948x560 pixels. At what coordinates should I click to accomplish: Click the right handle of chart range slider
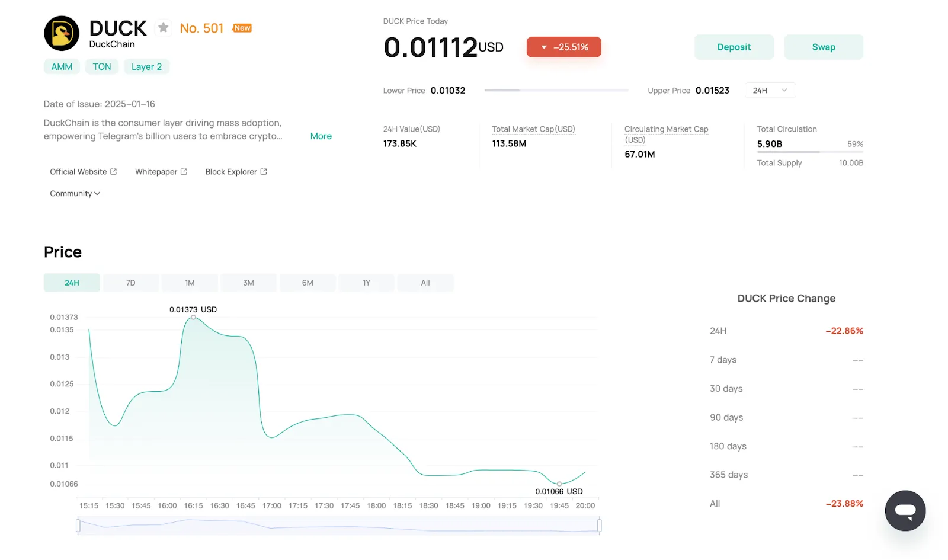(599, 525)
